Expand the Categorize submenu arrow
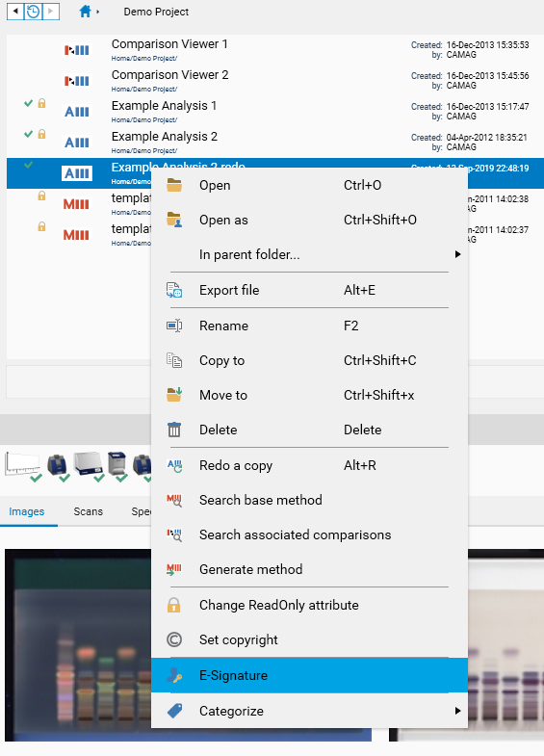544x756 pixels. (x=457, y=711)
